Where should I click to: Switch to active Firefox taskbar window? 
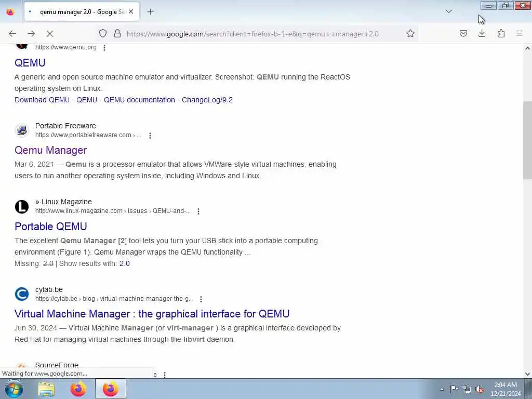click(x=111, y=389)
